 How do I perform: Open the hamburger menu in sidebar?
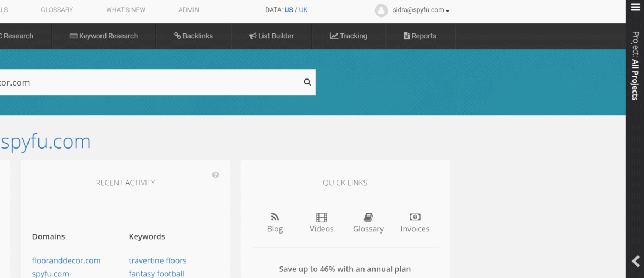[x=635, y=7]
